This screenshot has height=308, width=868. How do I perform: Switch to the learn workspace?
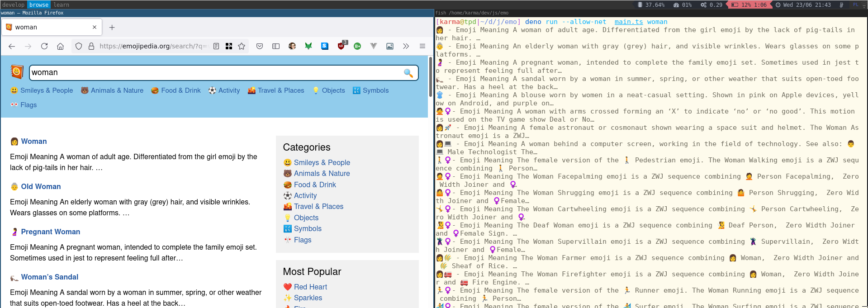pyautogui.click(x=61, y=5)
